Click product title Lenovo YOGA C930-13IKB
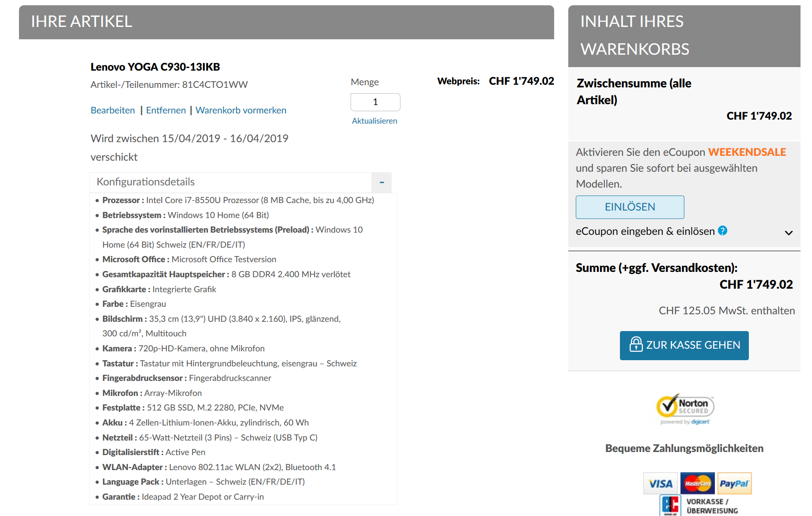Image resolution: width=812 pixels, height=516 pixels. click(155, 67)
